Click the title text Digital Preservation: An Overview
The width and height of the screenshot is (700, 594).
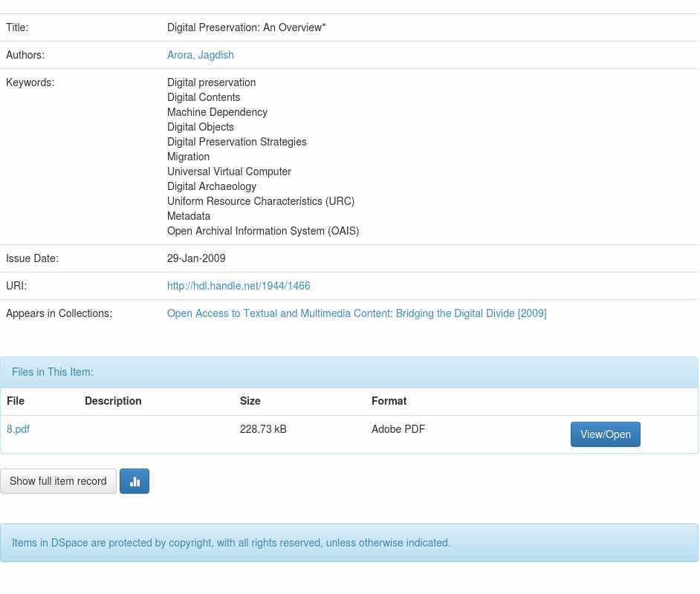point(246,27)
